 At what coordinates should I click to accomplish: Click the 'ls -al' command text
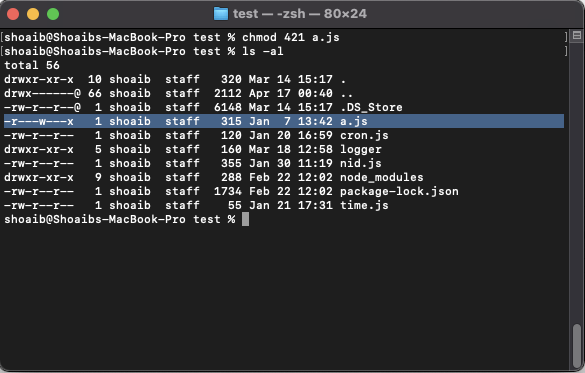(x=263, y=51)
